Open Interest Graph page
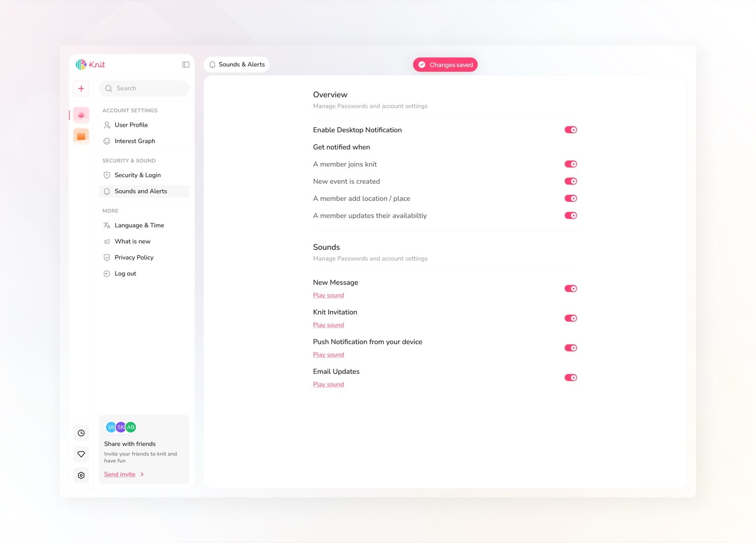The width and height of the screenshot is (756, 543). tap(144, 141)
